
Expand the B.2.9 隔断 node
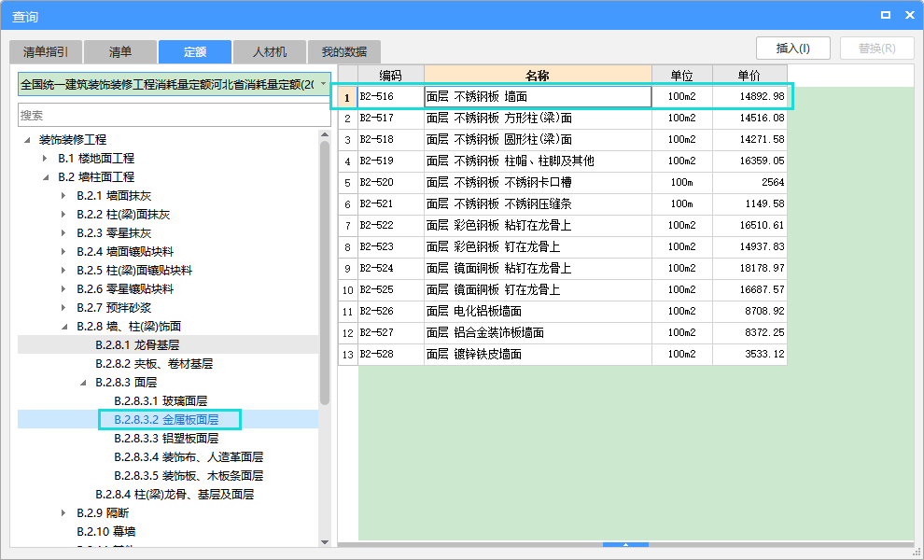[64, 513]
